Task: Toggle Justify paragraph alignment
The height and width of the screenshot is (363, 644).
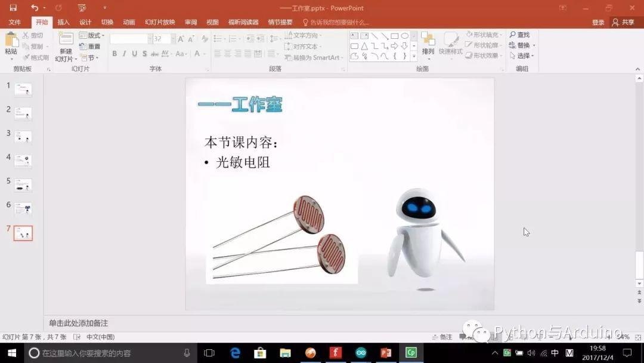Action: [x=247, y=54]
